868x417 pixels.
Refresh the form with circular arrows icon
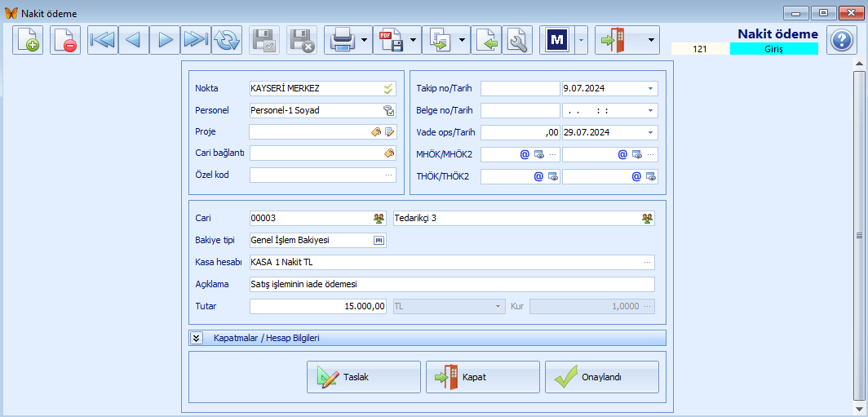coord(227,40)
